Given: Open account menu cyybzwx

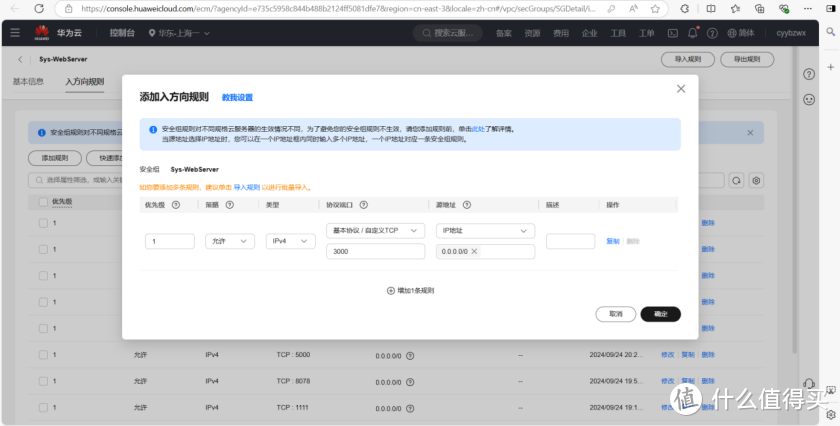Looking at the screenshot, I should pos(791,33).
